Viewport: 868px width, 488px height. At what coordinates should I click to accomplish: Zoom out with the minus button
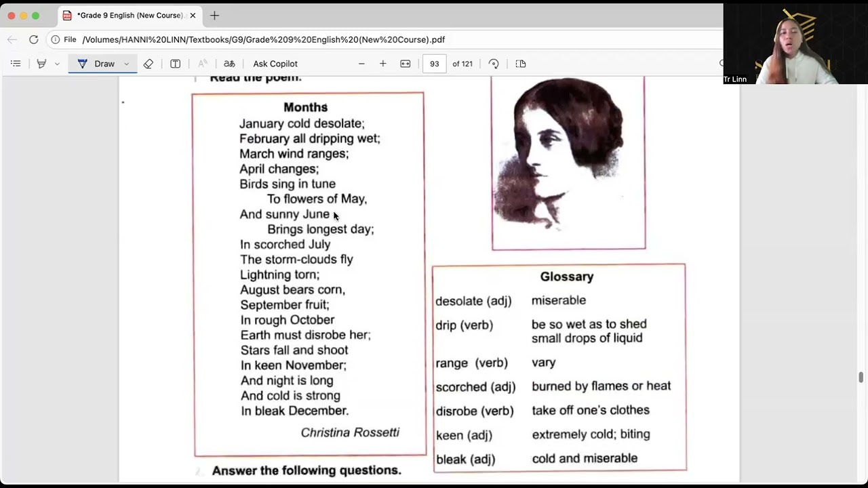[361, 64]
